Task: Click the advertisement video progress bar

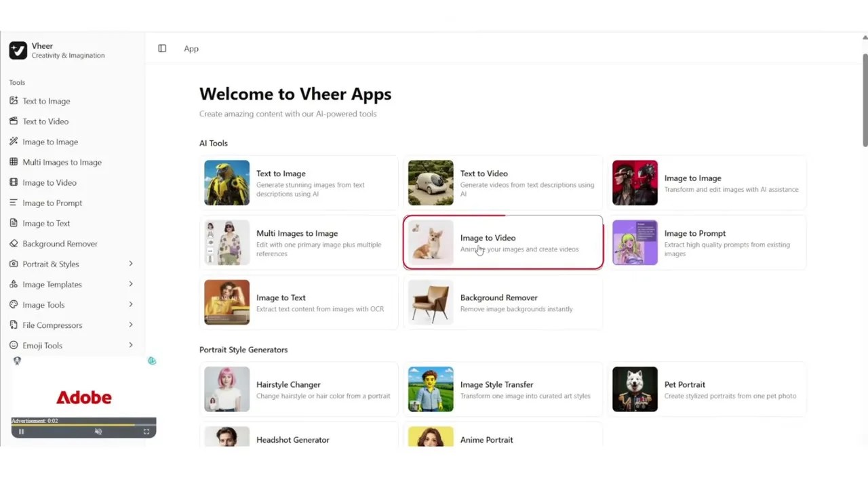Action: point(83,425)
